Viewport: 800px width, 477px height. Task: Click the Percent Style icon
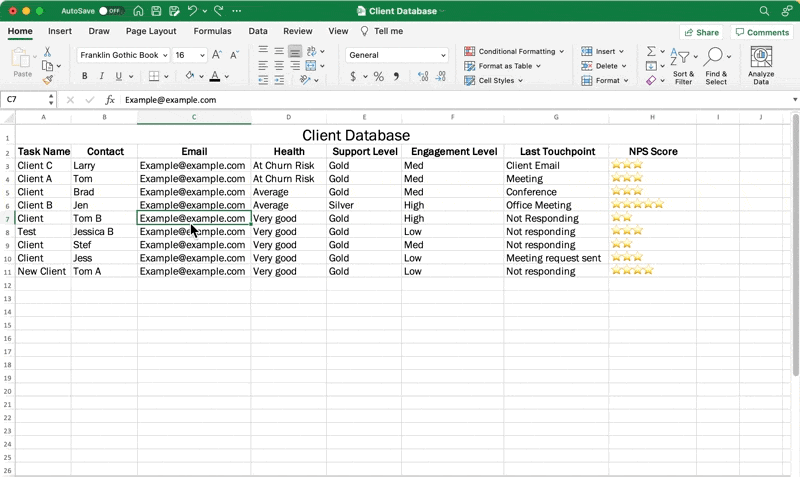pos(378,76)
